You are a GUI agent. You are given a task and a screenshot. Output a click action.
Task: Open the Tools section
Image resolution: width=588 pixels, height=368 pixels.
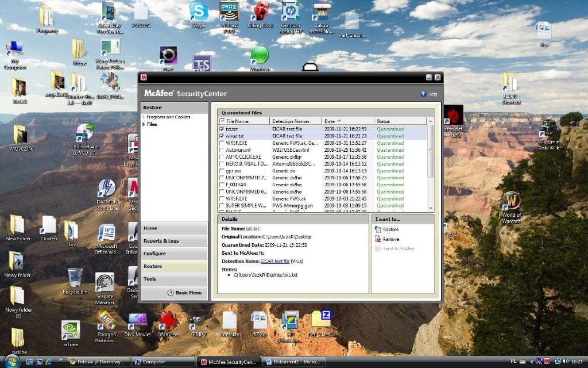click(174, 279)
